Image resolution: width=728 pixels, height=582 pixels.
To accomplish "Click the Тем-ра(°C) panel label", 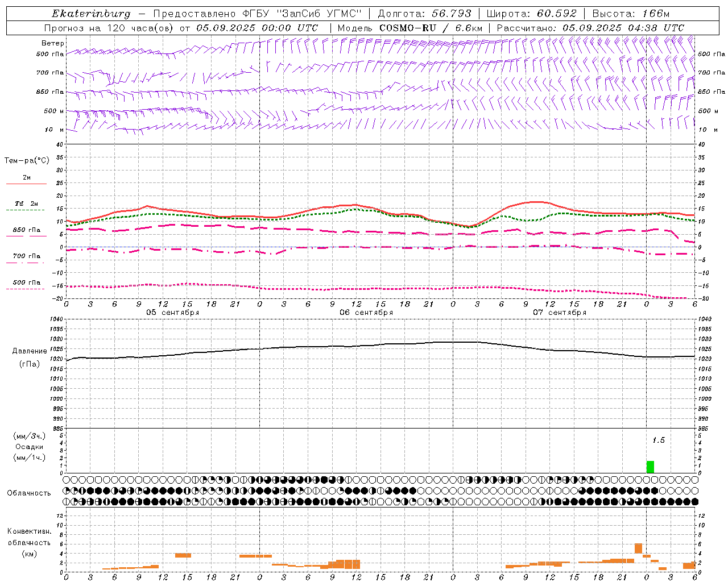I will (x=27, y=161).
